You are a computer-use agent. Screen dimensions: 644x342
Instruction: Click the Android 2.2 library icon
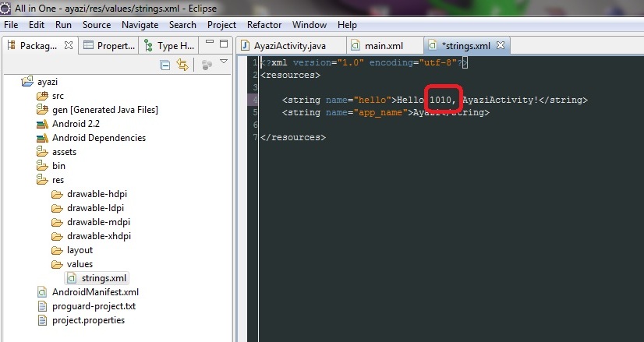[x=42, y=124]
